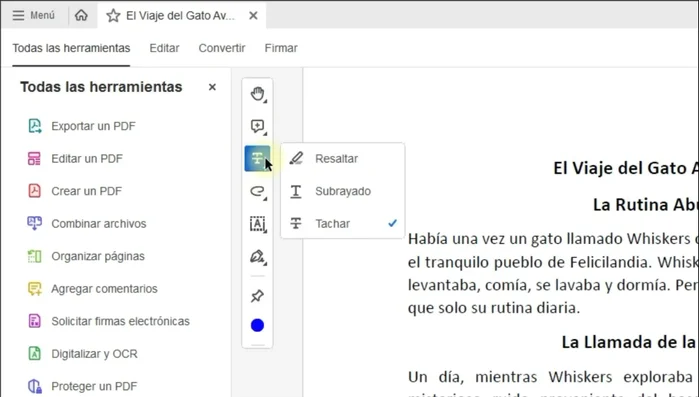Image resolution: width=699 pixels, height=397 pixels.
Task: Click the Exportar un PDF icon
Action: tap(34, 126)
